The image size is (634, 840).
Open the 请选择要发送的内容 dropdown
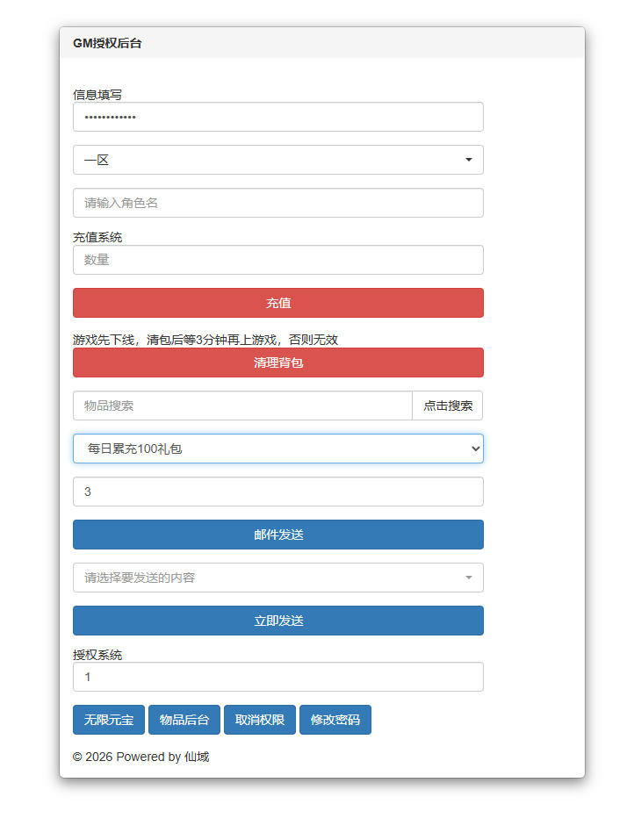point(277,578)
